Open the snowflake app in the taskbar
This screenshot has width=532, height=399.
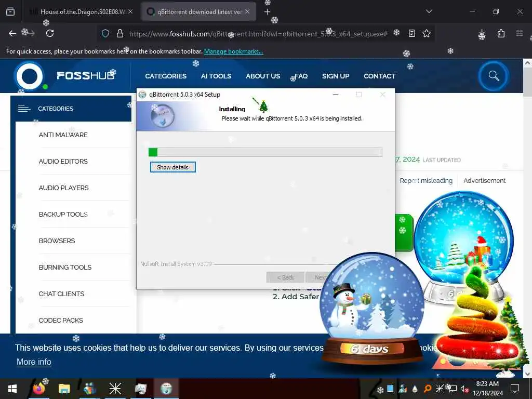[x=115, y=389]
